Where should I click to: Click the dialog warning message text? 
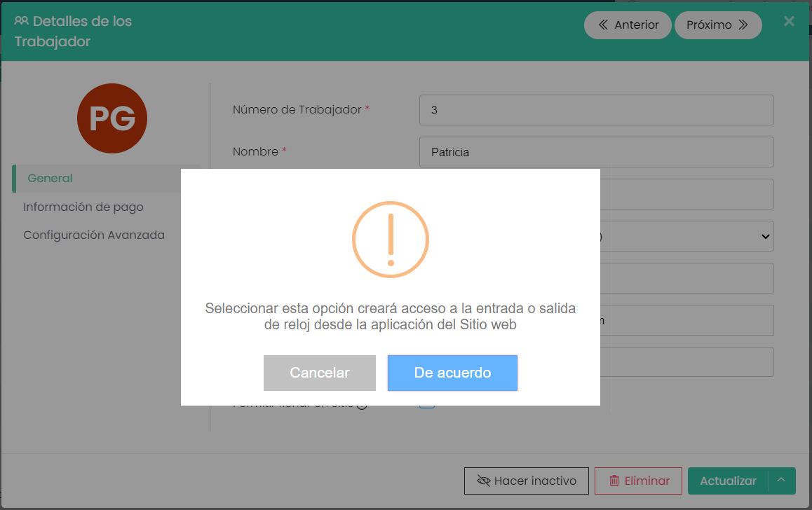(x=390, y=317)
